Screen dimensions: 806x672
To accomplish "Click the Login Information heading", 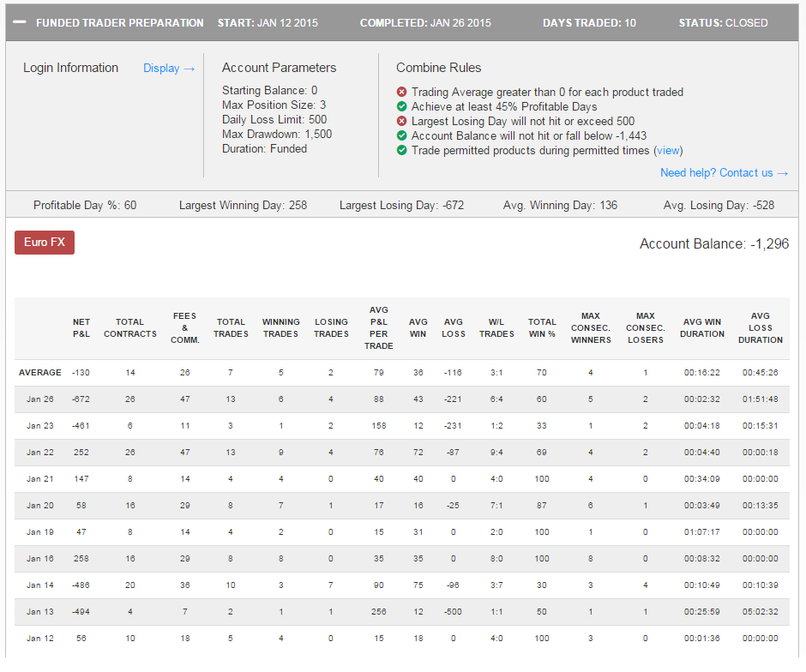I will (x=70, y=68).
